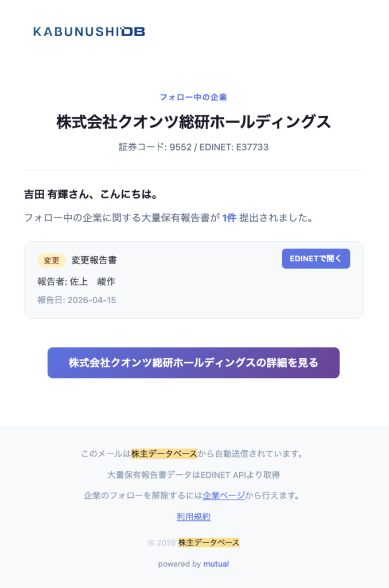Click the 株式会社クオンツ総研ホールディングス heading
The width and height of the screenshot is (389, 588).
pos(193,122)
